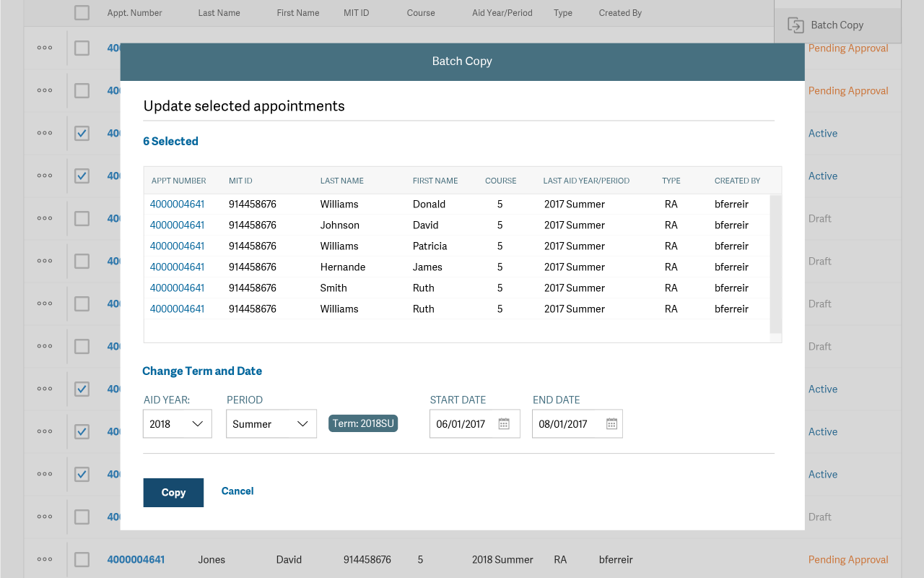The height and width of the screenshot is (578, 924).
Task: Open appointment link for James Hernande
Action: pyautogui.click(x=177, y=267)
